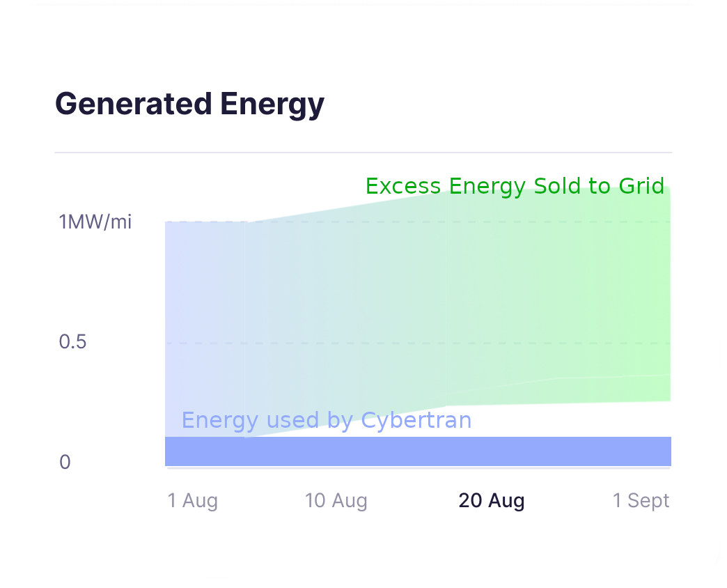This screenshot has height=588, width=727.
Task: Click the Generated Energy chart title
Action: coord(189,104)
